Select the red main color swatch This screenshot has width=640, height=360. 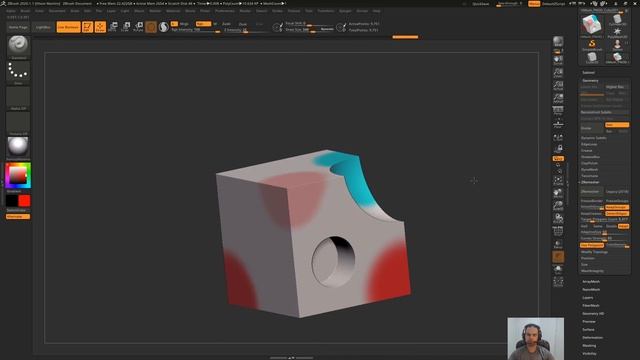[24, 200]
